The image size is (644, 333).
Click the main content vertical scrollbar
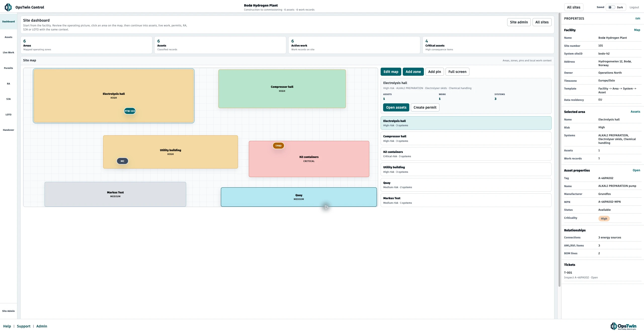(x=559, y=150)
